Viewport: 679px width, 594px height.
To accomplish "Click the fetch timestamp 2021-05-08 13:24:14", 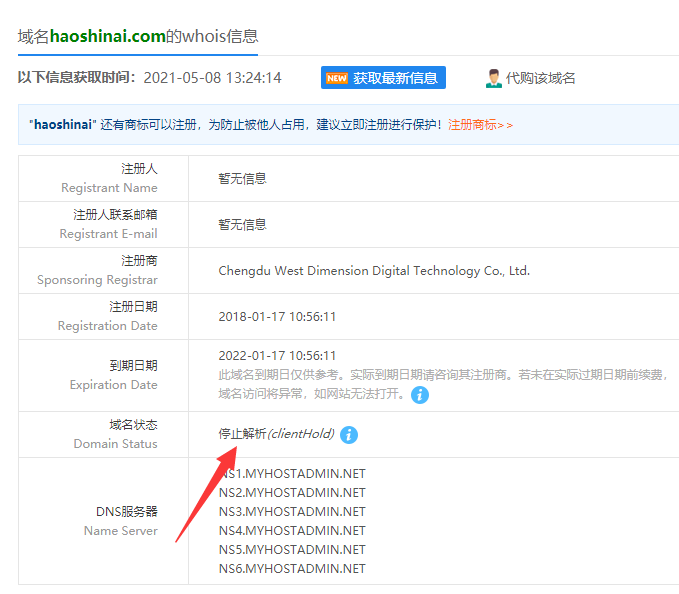I will pos(212,78).
